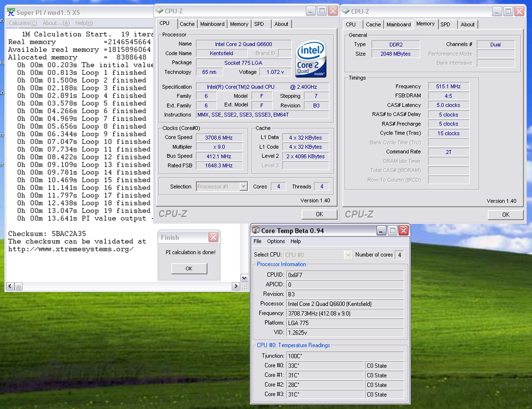532x409 pixels.
Task: Click the Loop 19 finished line
Action: coord(84,211)
